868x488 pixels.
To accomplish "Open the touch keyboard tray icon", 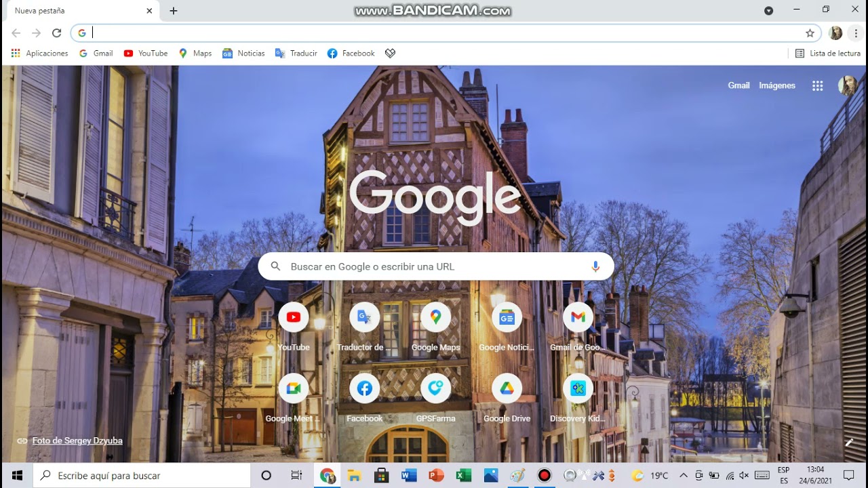I will pos(762,475).
